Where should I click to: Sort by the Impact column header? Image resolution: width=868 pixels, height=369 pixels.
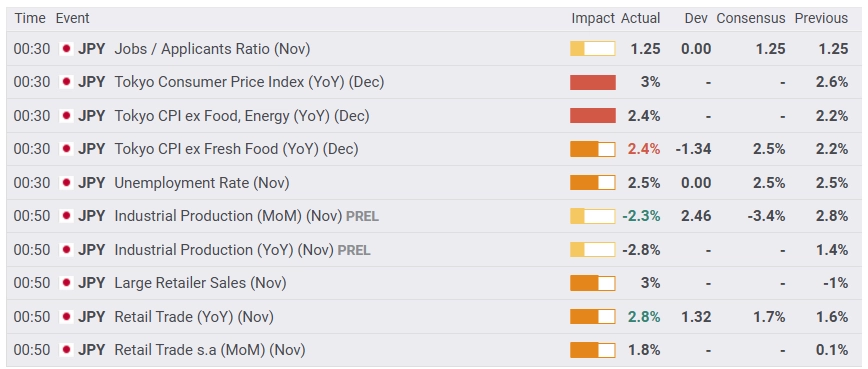coord(593,18)
